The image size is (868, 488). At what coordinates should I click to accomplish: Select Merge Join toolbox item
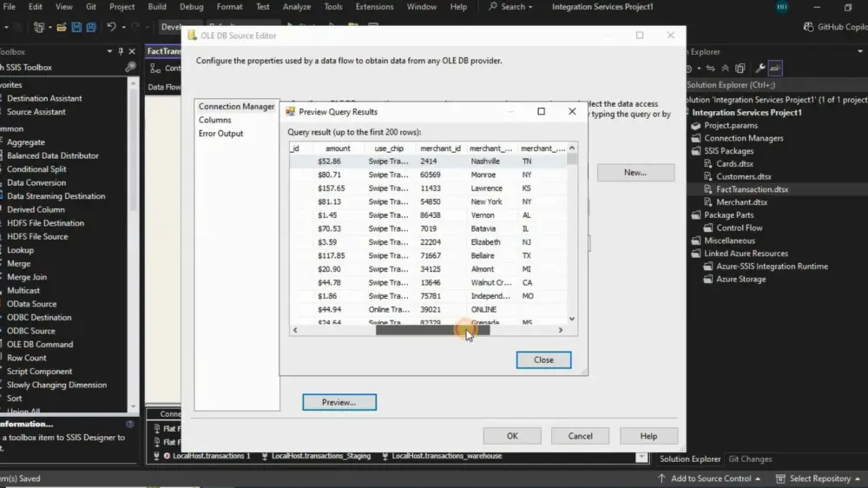[27, 277]
